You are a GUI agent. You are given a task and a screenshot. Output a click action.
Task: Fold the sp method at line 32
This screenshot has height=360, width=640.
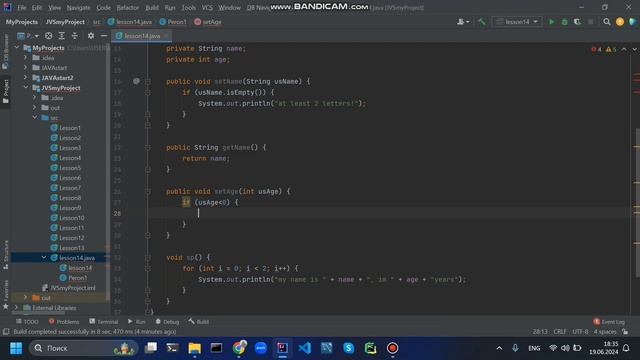click(x=148, y=258)
